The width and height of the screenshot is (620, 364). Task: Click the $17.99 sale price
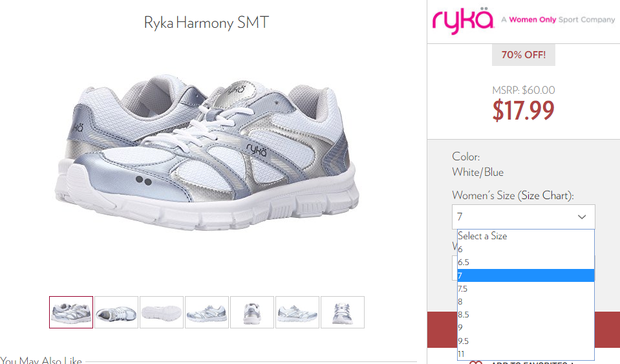pyautogui.click(x=523, y=111)
